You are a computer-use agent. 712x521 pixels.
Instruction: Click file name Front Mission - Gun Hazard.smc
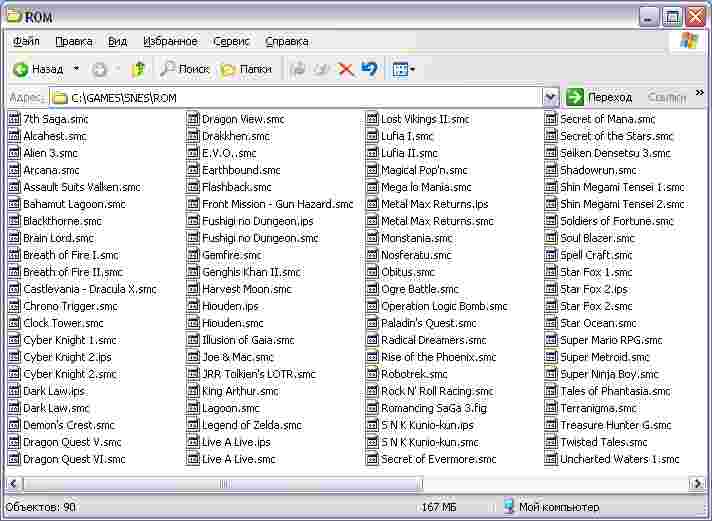(x=277, y=204)
